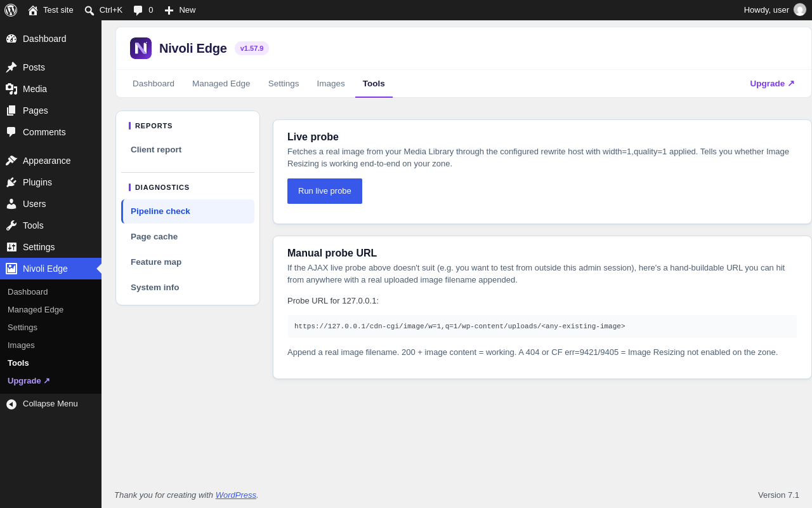This screenshot has width=812, height=508.
Task: Click the New plus icon
Action: coord(169,10)
